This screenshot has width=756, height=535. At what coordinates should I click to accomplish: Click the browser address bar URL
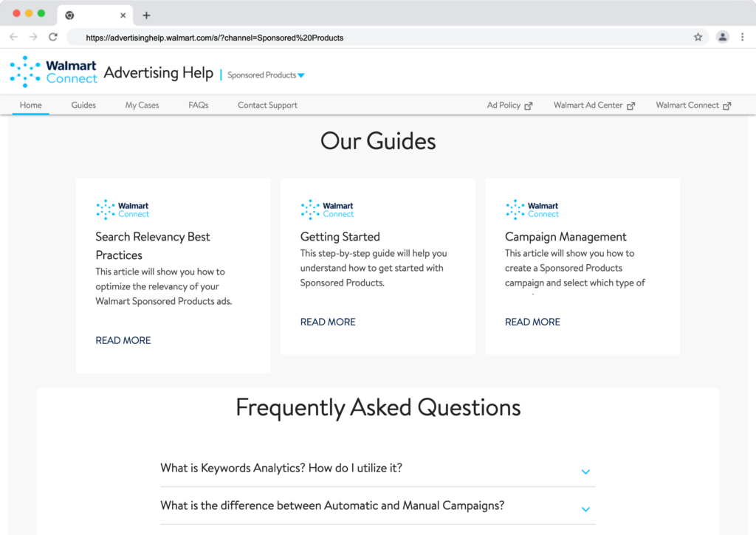click(215, 38)
